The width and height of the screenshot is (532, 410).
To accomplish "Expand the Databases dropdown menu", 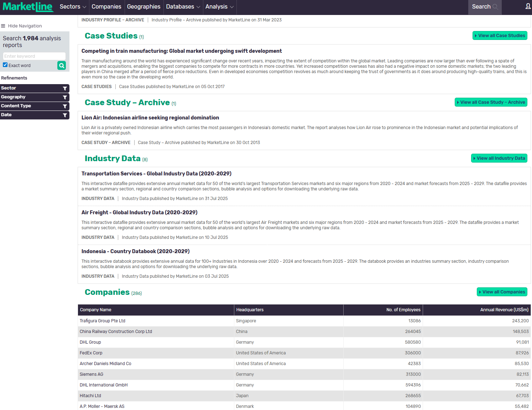I will 183,7.
